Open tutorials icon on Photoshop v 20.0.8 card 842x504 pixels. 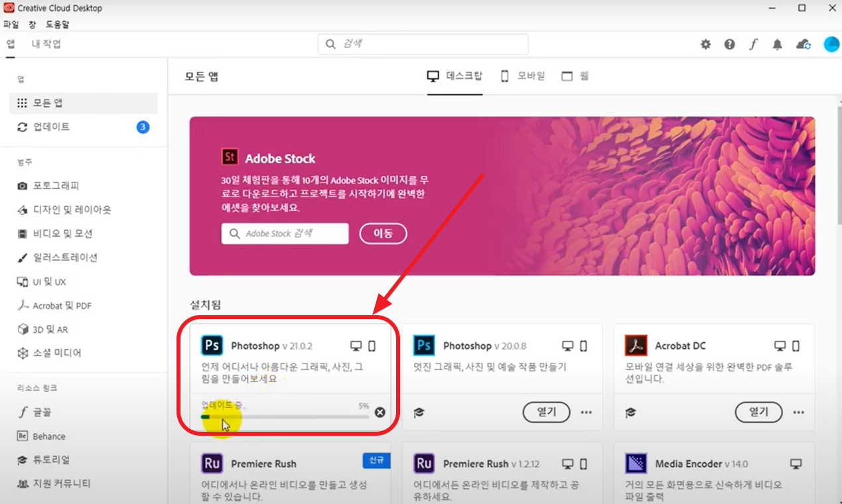pos(419,412)
